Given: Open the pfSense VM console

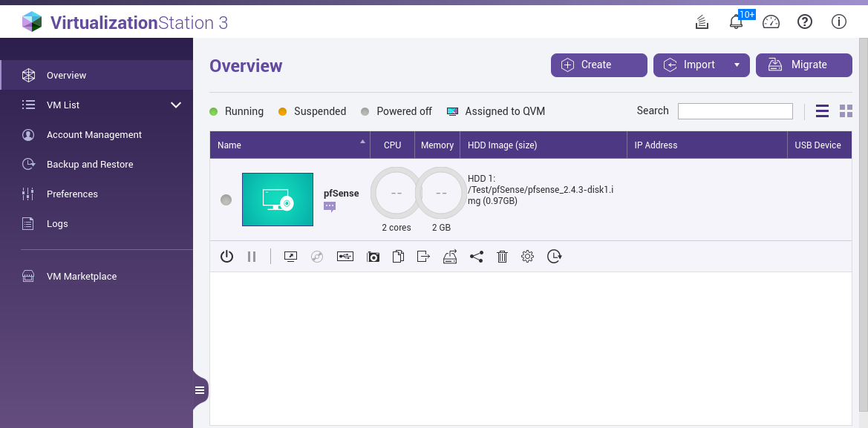Looking at the screenshot, I should (x=290, y=257).
